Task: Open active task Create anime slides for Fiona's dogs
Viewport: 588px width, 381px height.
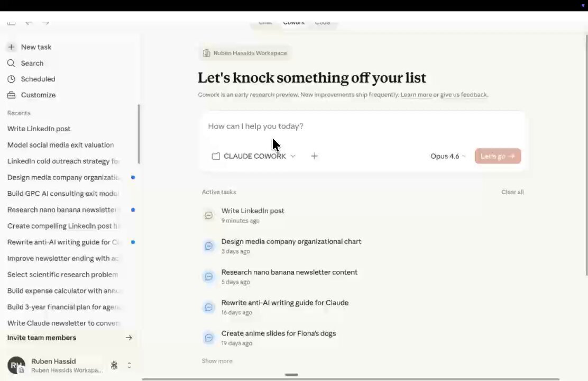Action: (363, 338)
